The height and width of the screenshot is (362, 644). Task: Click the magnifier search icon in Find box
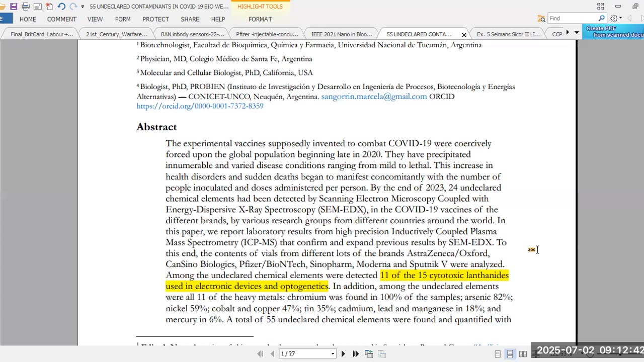(x=601, y=19)
